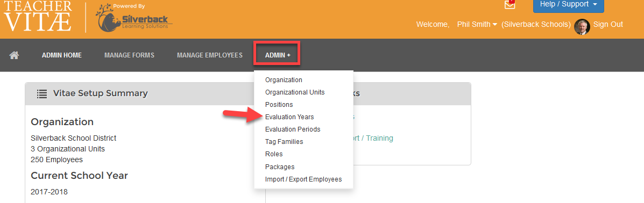Screen dimensions: 644x203
Task: Choose Tag Families menu item
Action: pos(284,141)
